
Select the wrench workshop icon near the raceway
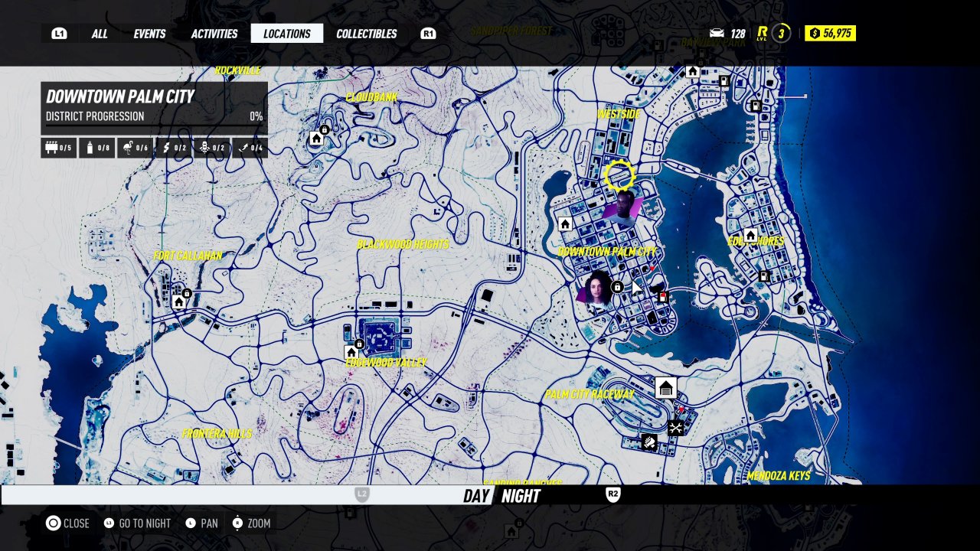coord(675,428)
